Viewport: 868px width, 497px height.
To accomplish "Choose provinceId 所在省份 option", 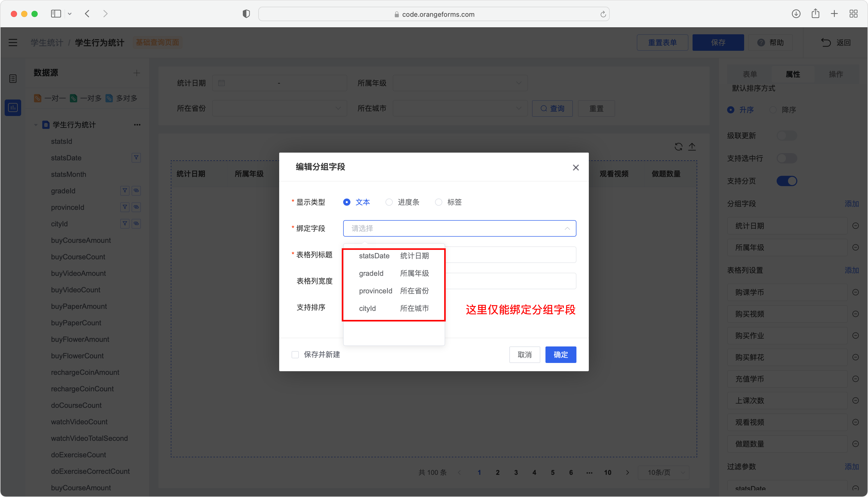I will coord(393,291).
